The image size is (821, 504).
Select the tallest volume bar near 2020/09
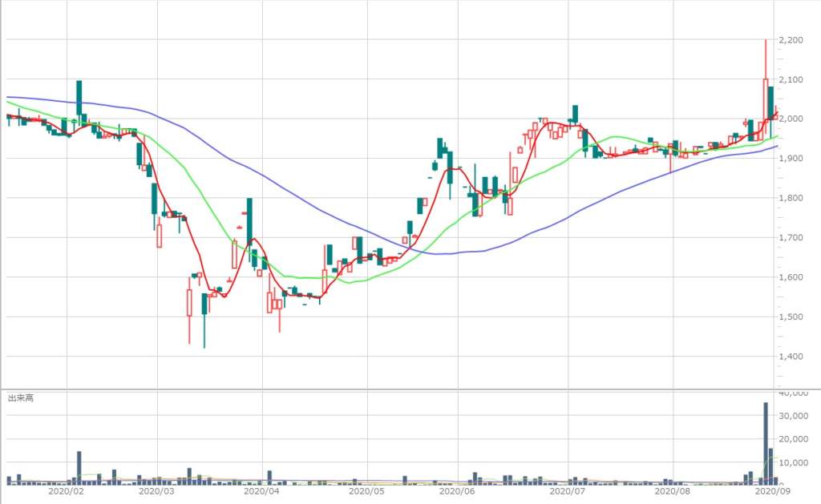[766, 444]
